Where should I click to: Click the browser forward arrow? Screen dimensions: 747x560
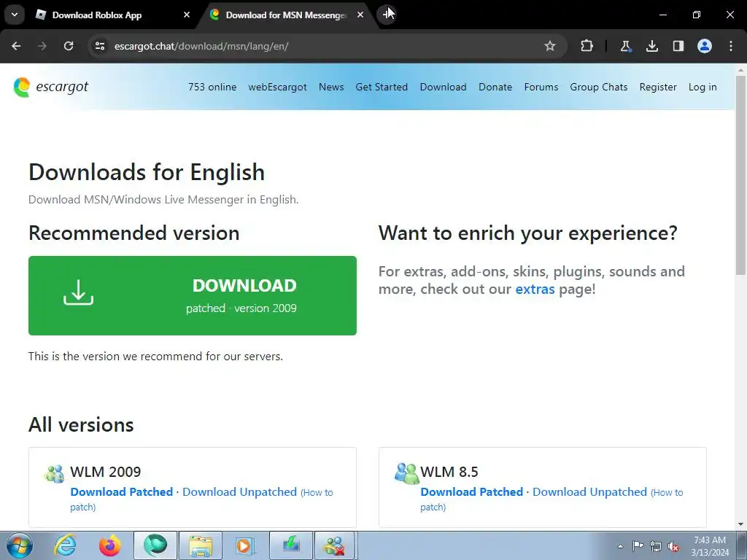(x=42, y=46)
